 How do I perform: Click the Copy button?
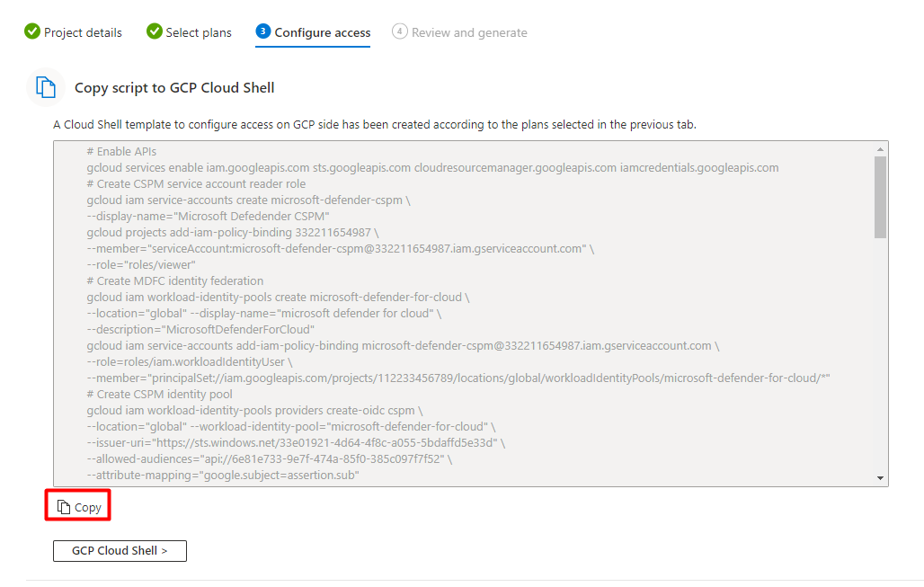[77, 505]
